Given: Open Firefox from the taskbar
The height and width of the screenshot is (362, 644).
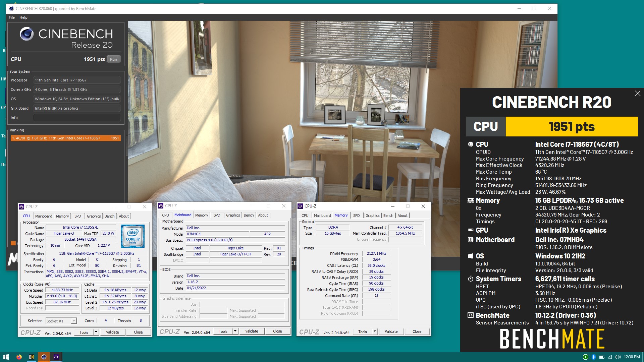Looking at the screenshot, I should click(x=19, y=357).
